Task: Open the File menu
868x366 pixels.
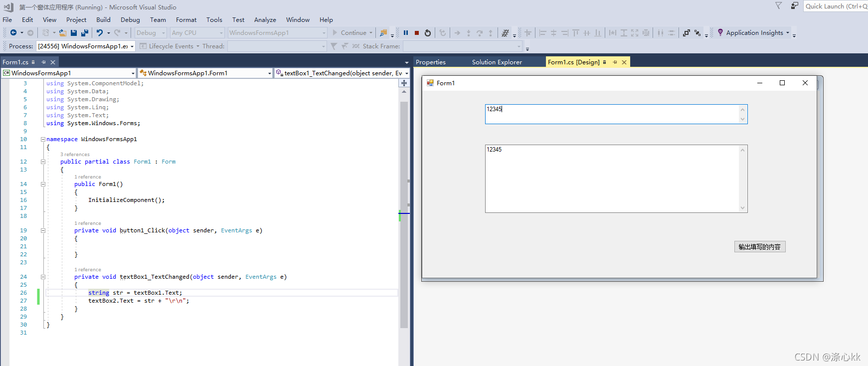Action: (7, 20)
